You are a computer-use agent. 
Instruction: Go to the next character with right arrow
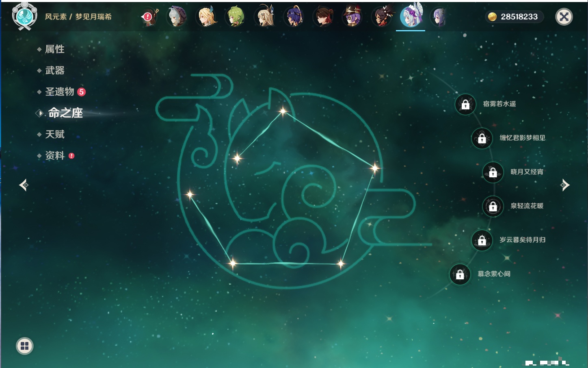pos(564,185)
